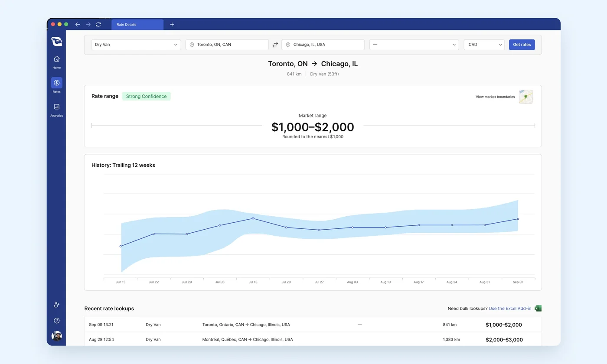Click the Montréal, Québec to Chicago lookup route

click(248, 339)
